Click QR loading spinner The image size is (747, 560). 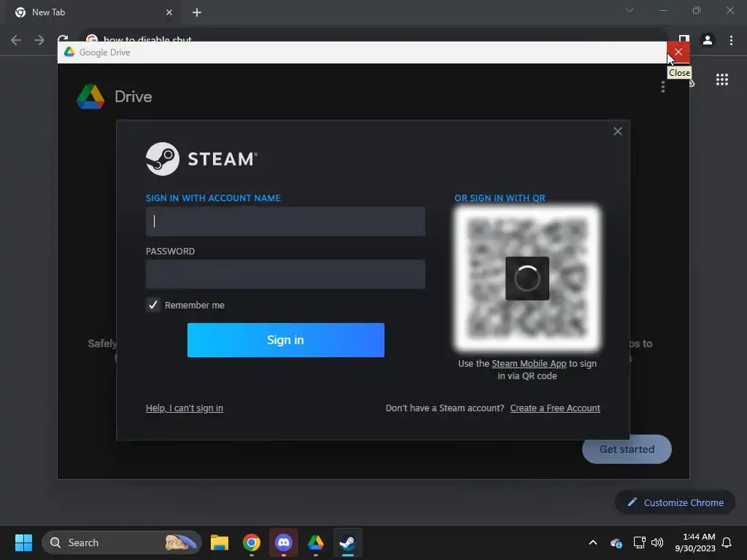point(527,278)
